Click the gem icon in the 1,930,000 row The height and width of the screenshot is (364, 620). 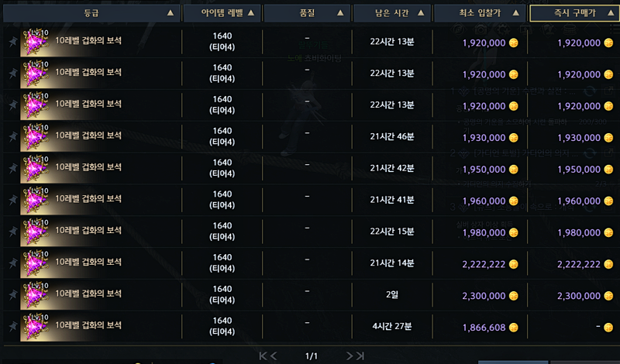35,137
